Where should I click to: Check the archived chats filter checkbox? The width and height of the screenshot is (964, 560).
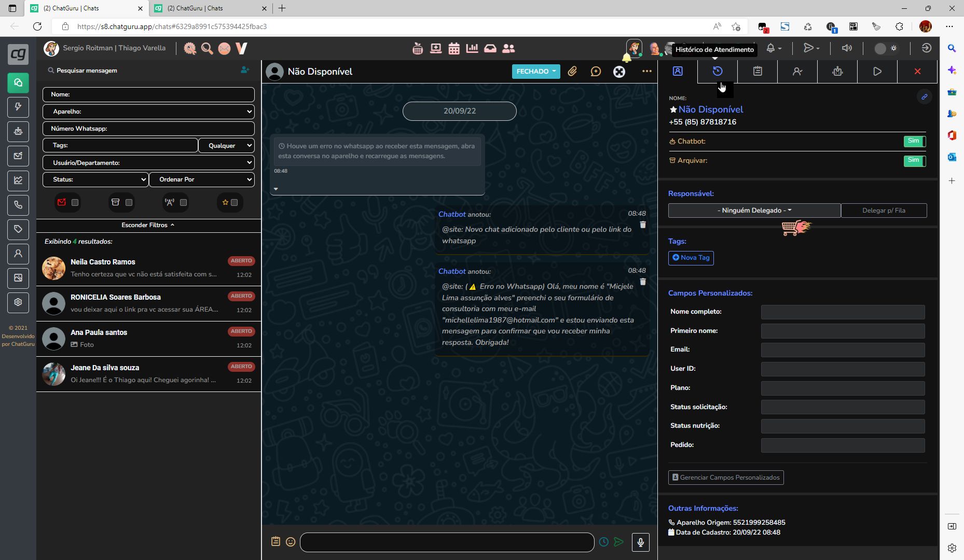129,203
